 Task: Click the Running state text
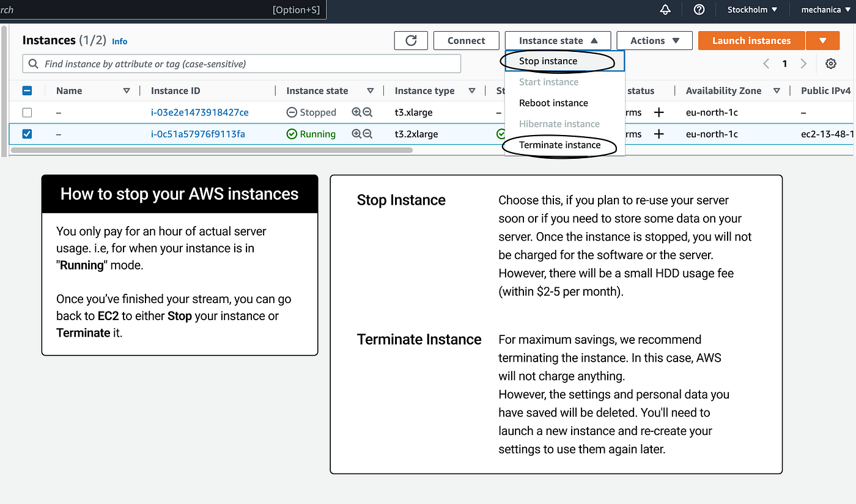click(318, 134)
